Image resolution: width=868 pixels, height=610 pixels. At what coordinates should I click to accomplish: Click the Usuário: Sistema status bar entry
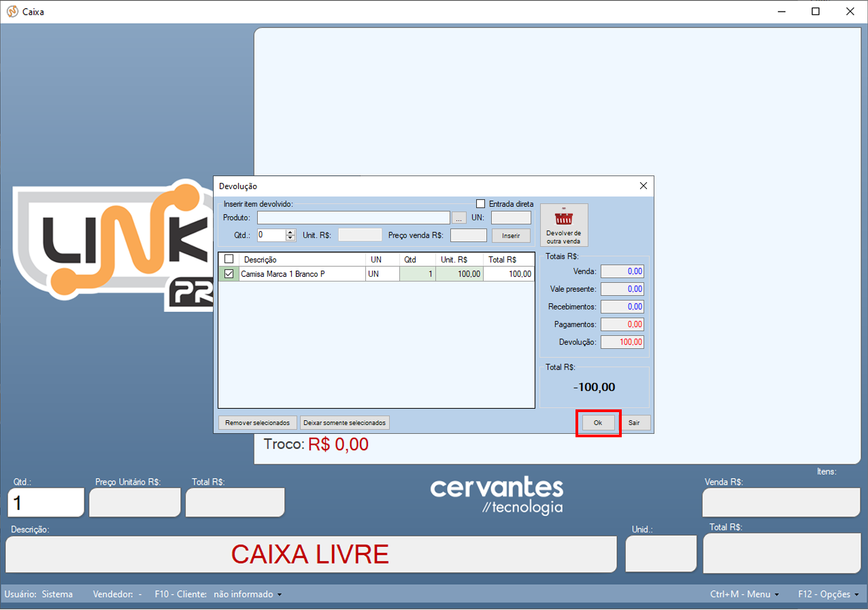click(x=38, y=594)
